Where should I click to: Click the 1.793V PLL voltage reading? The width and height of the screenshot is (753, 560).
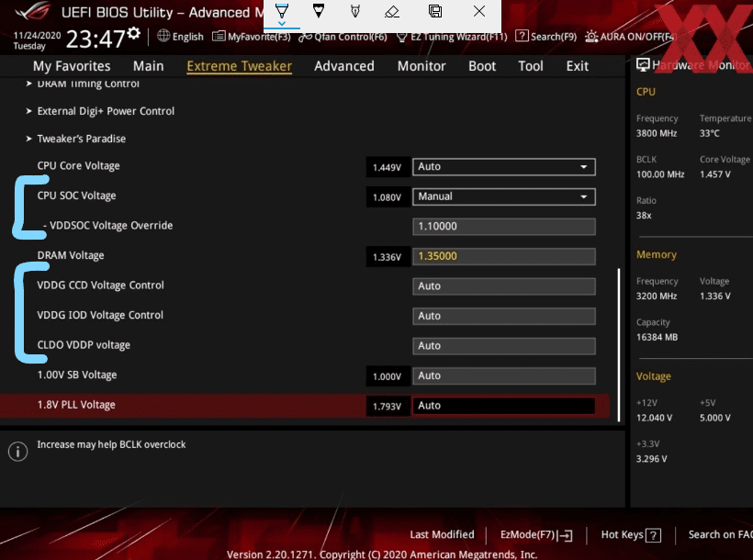pyautogui.click(x=388, y=407)
